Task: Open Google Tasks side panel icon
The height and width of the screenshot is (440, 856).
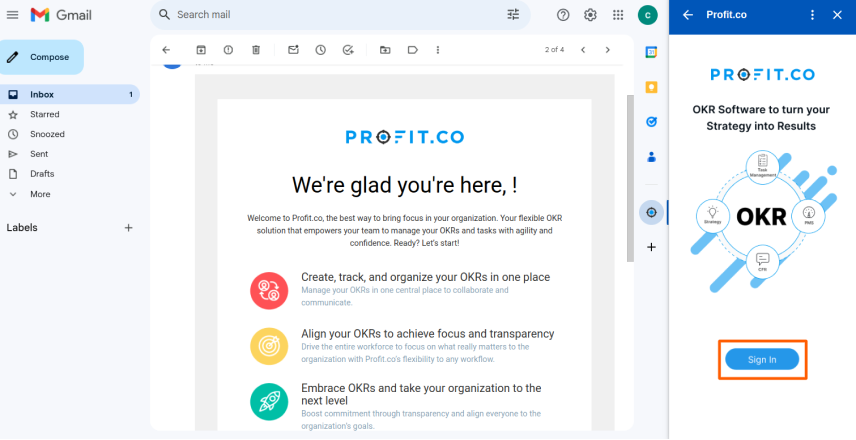Action: pyautogui.click(x=651, y=122)
